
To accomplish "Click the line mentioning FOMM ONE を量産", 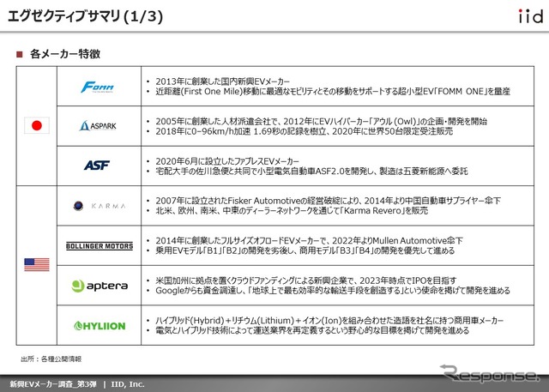I will [x=333, y=92].
